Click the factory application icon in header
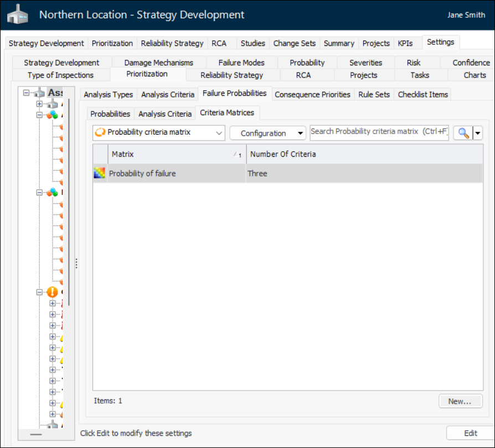 [x=18, y=15]
